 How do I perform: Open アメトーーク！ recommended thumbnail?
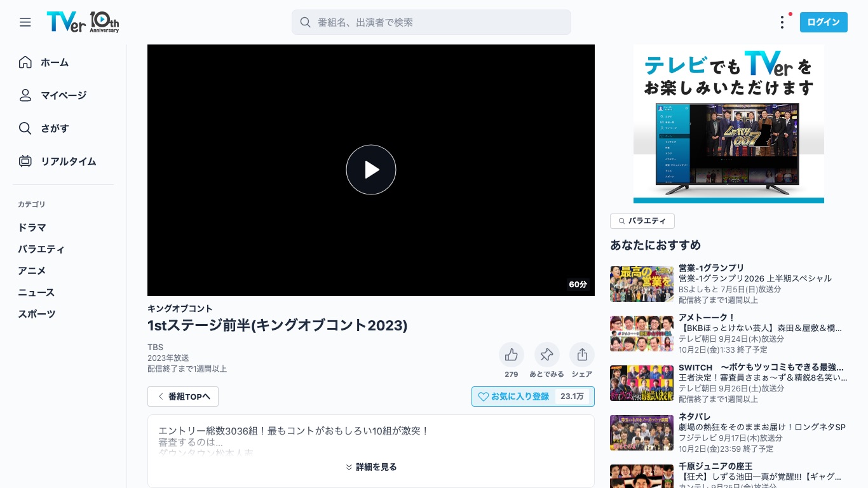click(642, 334)
